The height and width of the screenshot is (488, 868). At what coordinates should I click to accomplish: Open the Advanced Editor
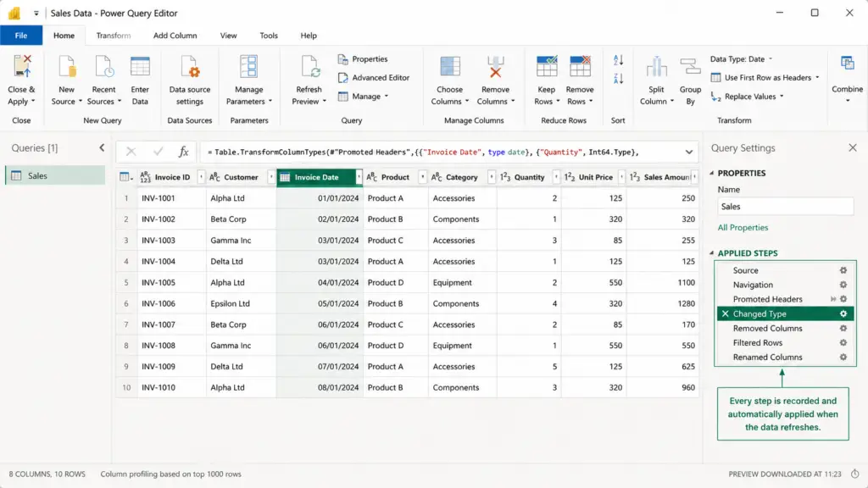pos(374,77)
